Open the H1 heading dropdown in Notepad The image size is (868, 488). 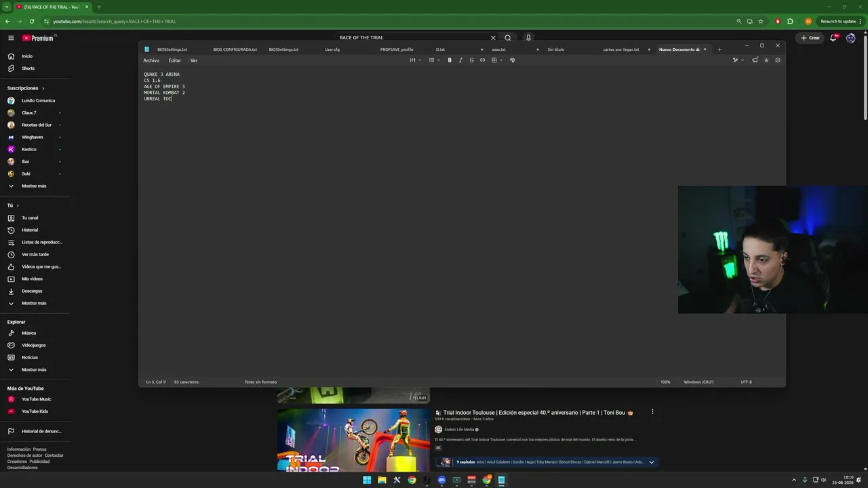pyautogui.click(x=415, y=60)
